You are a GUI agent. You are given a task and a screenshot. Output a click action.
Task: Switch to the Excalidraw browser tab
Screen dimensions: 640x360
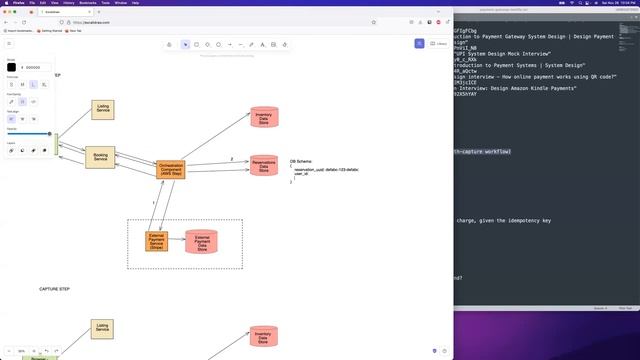(x=65, y=12)
